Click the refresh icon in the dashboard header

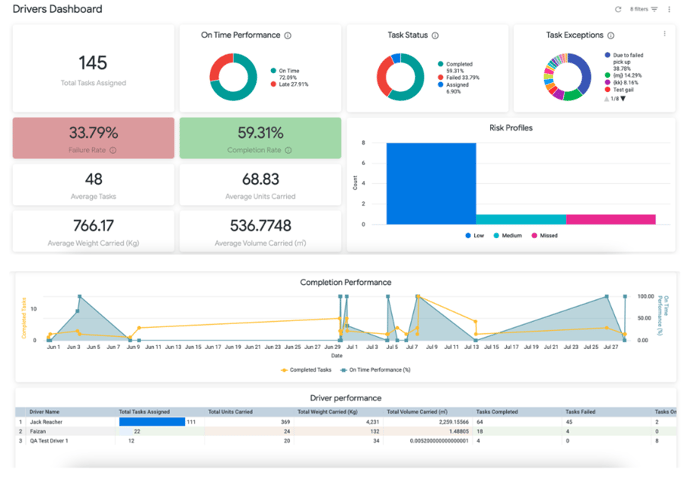coord(618,9)
